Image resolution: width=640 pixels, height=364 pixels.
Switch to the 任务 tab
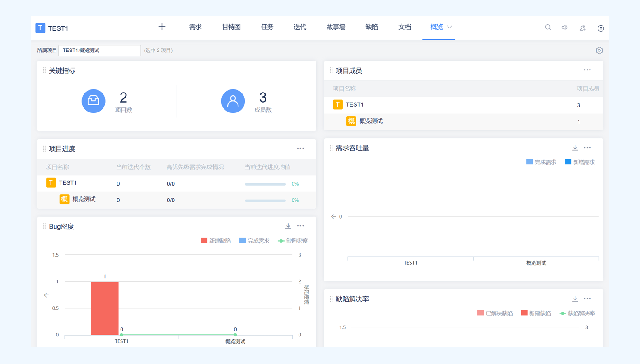coord(267,27)
